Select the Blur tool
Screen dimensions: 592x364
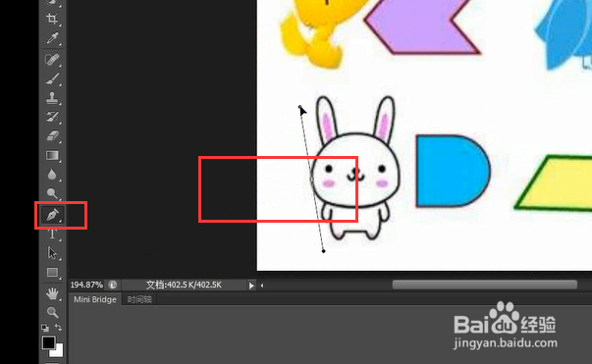point(52,175)
